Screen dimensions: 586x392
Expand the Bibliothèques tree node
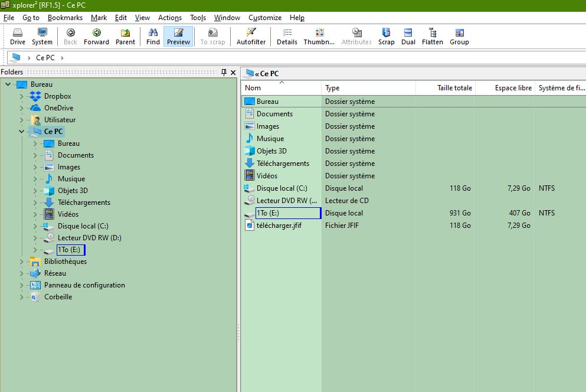(x=22, y=262)
